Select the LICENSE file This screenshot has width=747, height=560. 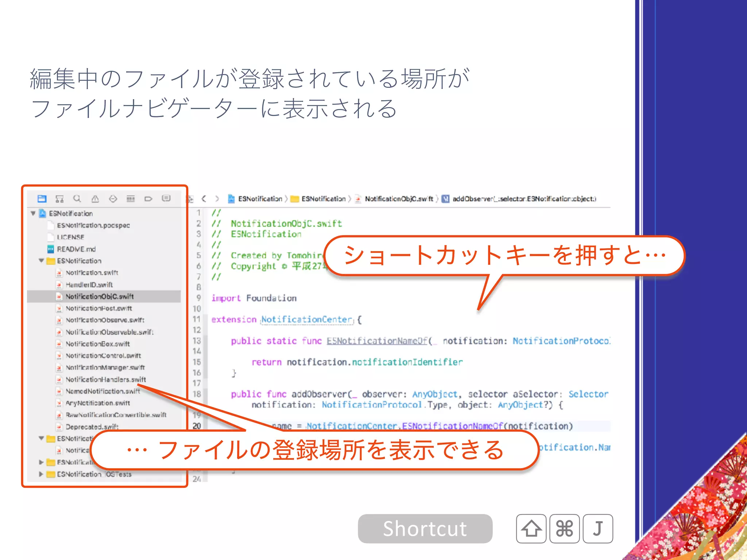tap(70, 237)
